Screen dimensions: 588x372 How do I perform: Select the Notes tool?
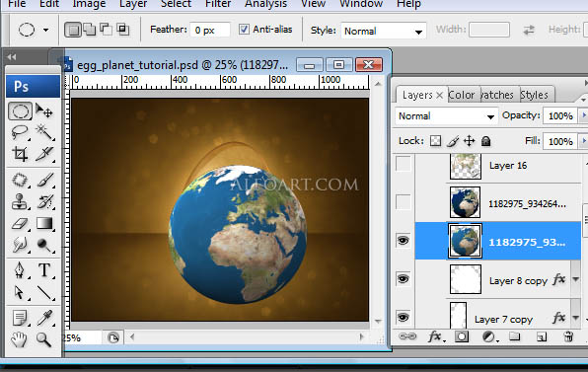(20, 318)
